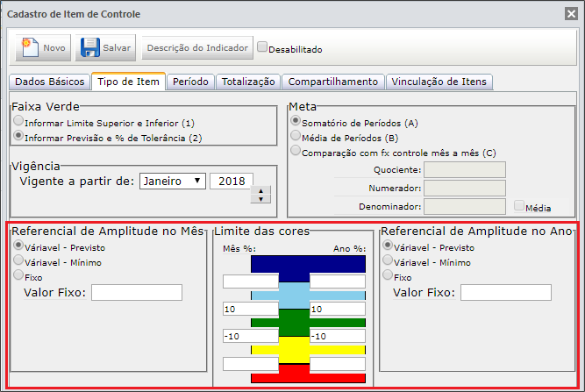
Task: Select Comparação com fx controle mês a mês (C)
Action: (296, 150)
